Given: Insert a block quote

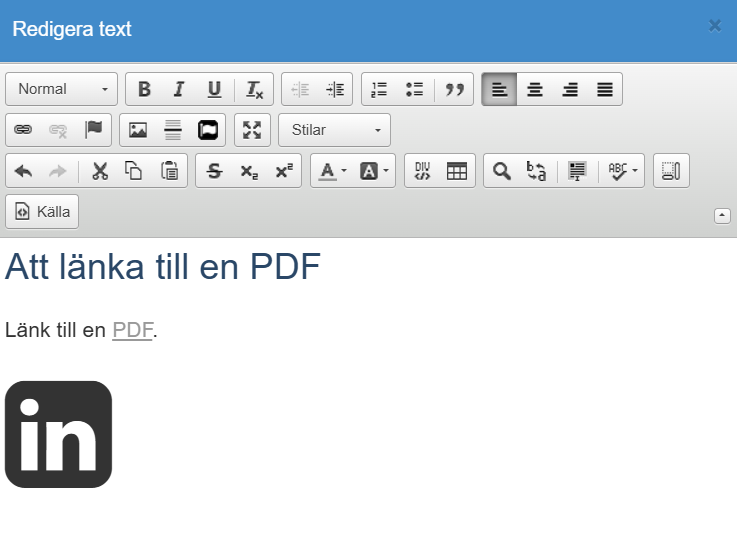Looking at the screenshot, I should tap(455, 89).
